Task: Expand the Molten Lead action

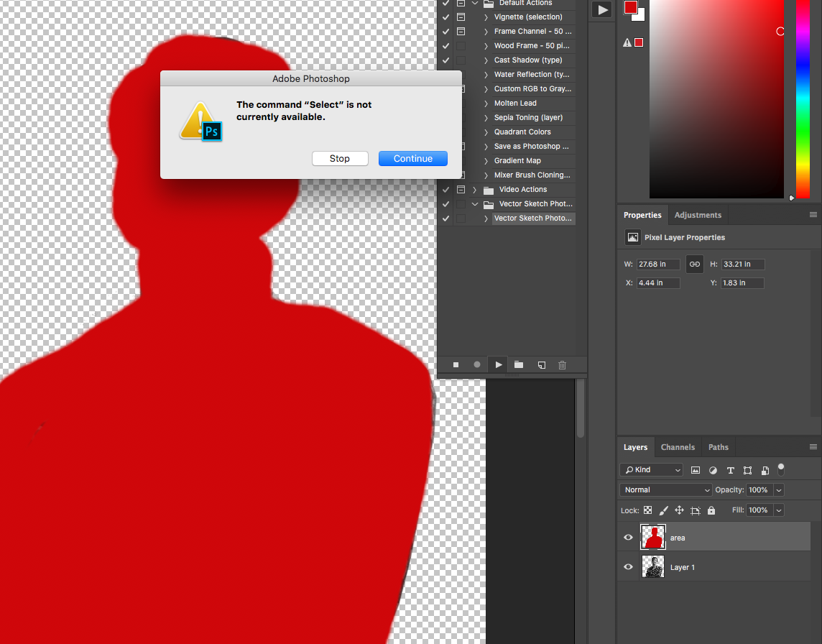Action: 486,103
